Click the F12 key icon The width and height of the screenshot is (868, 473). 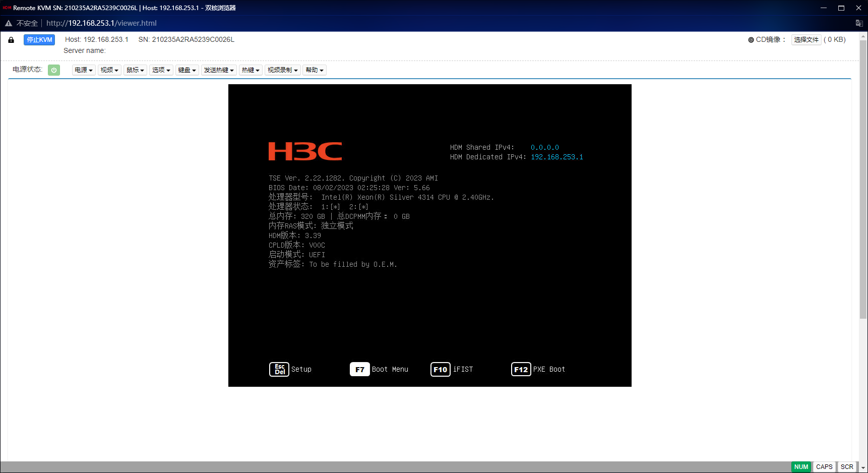pos(521,370)
